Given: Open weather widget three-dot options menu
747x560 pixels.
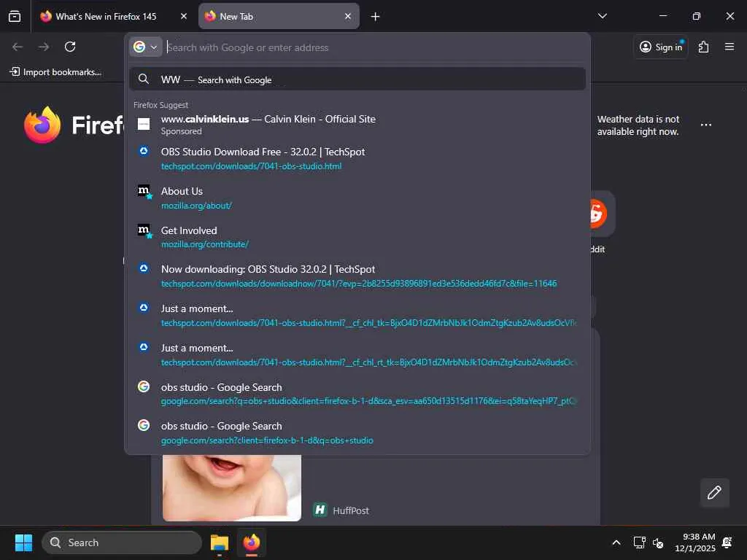Looking at the screenshot, I should tap(706, 125).
